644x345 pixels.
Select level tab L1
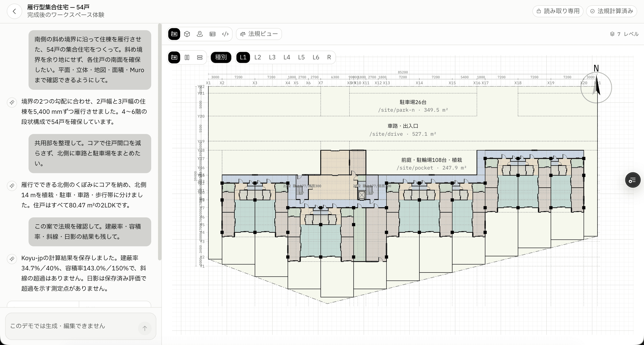243,57
